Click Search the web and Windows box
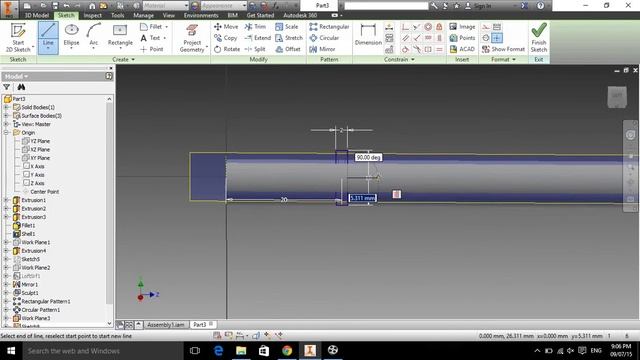 [x=103, y=351]
